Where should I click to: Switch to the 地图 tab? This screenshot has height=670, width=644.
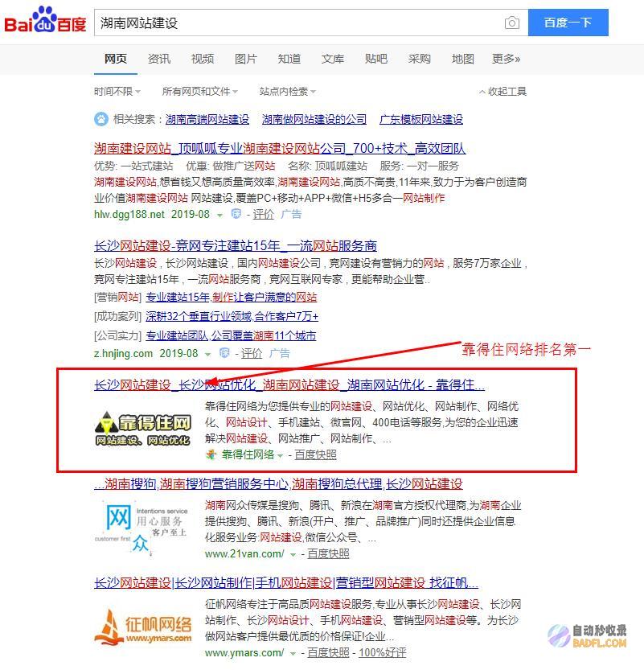click(x=463, y=59)
